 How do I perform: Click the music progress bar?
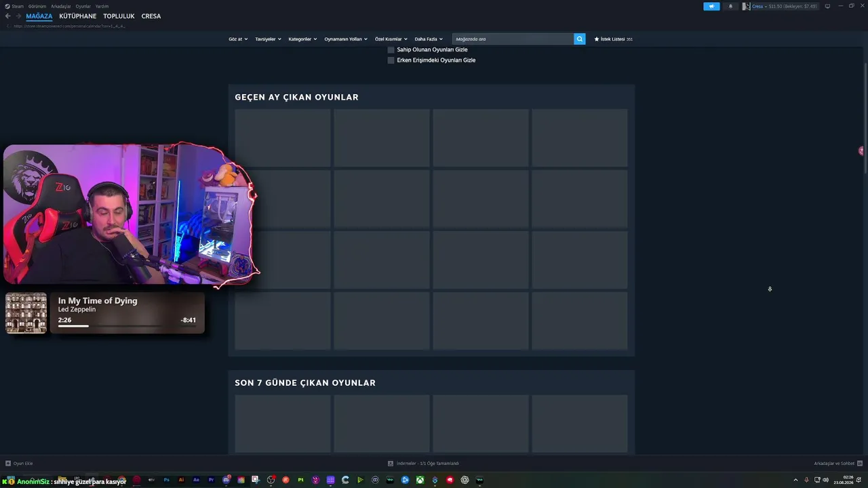point(127,326)
